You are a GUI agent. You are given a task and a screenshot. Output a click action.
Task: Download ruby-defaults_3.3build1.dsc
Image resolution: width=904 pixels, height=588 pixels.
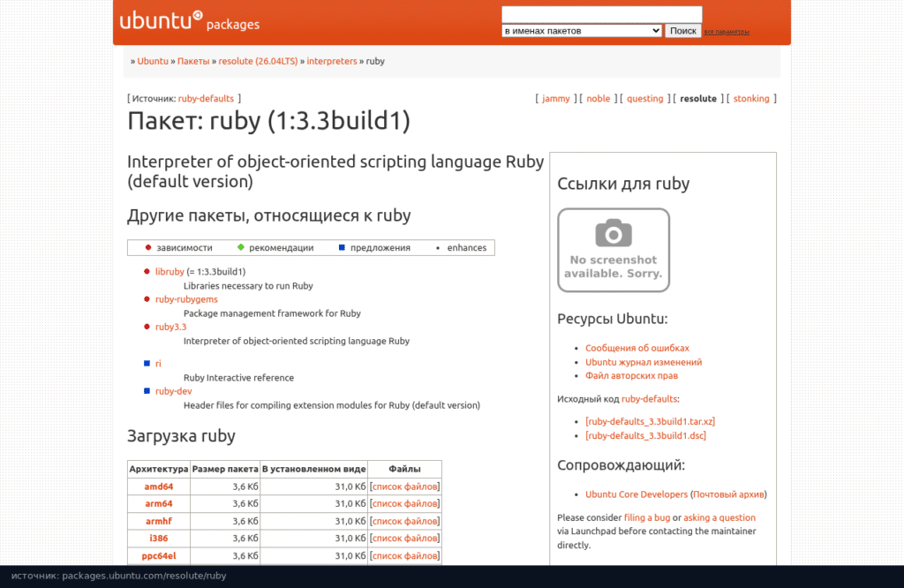click(645, 436)
